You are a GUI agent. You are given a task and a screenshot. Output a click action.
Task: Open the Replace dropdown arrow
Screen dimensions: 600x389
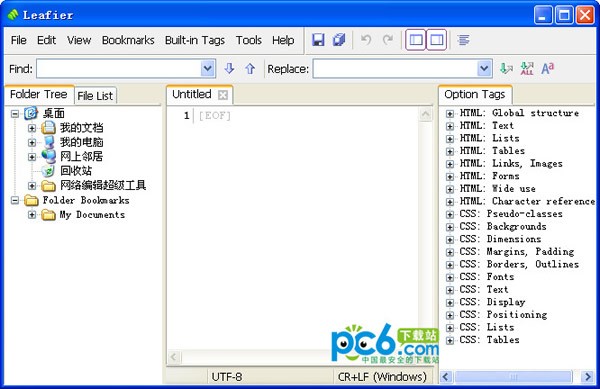(x=484, y=69)
